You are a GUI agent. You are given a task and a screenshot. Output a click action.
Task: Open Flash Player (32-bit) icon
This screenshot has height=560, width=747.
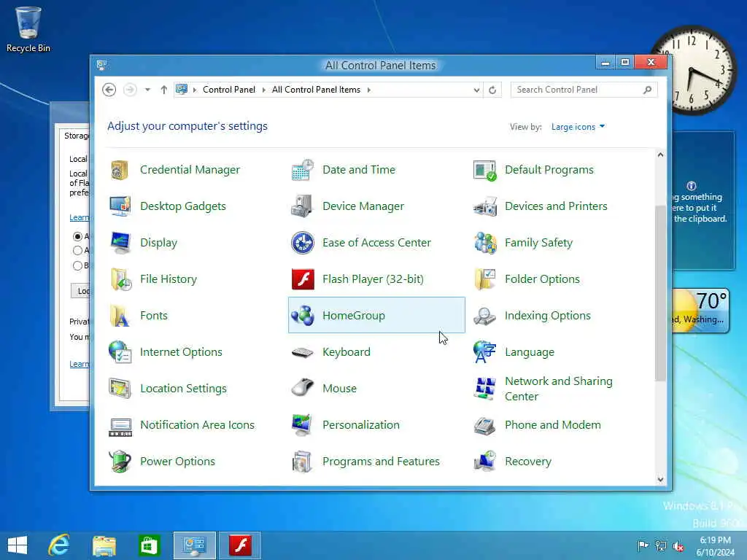303,279
